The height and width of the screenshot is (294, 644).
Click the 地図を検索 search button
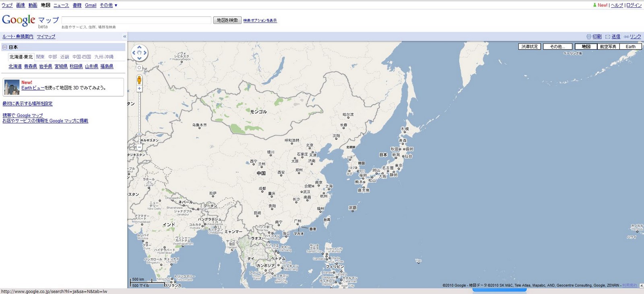click(x=227, y=20)
